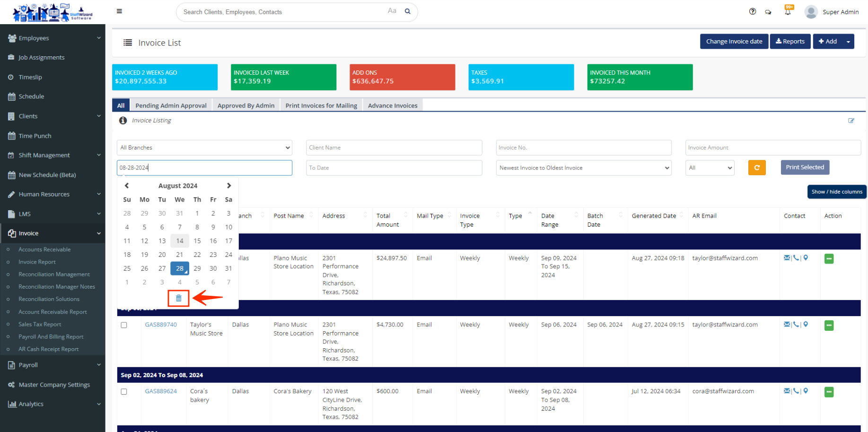Go to previous month in calendar

[x=127, y=185]
